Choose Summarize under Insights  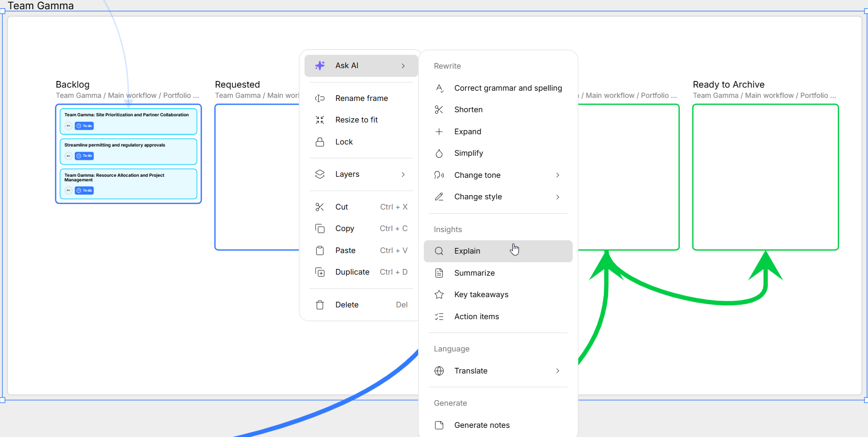tap(474, 273)
